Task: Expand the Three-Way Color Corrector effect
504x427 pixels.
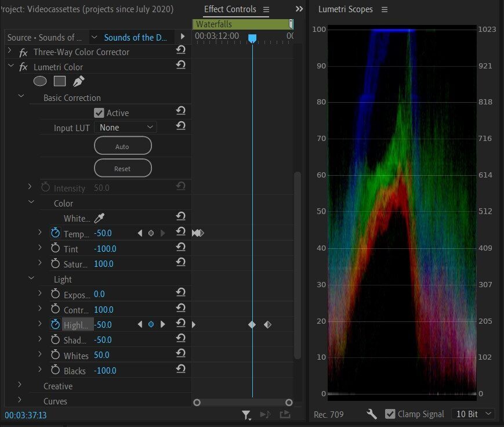Action: coord(9,50)
